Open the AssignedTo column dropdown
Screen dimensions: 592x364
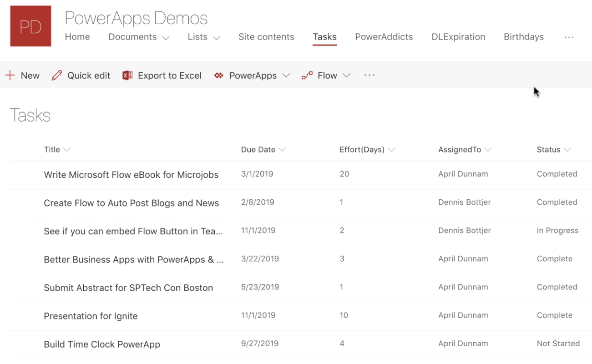pyautogui.click(x=488, y=150)
